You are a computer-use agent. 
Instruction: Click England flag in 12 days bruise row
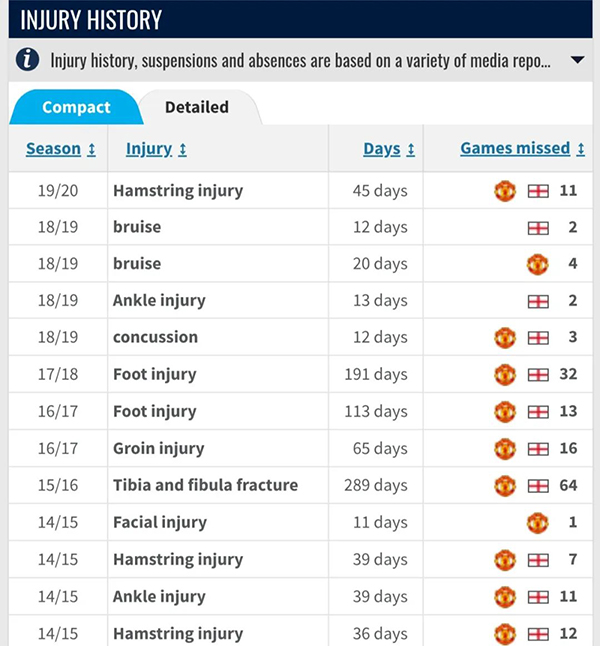pyautogui.click(x=538, y=227)
